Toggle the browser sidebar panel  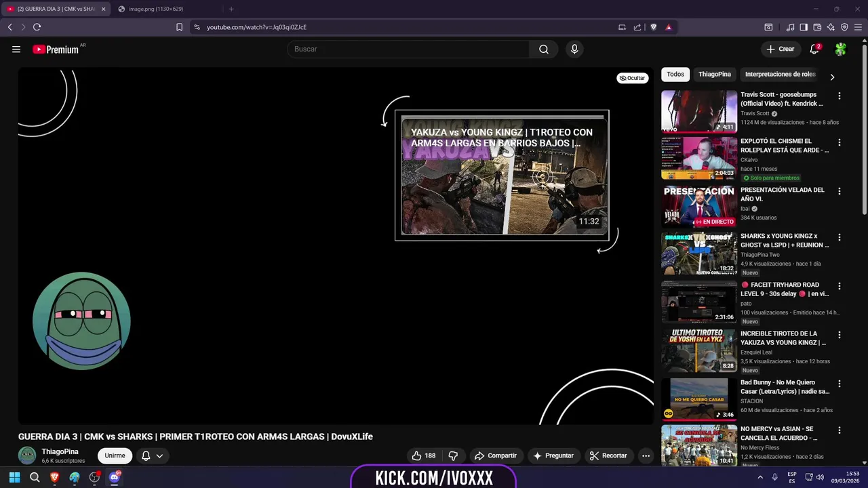804,27
